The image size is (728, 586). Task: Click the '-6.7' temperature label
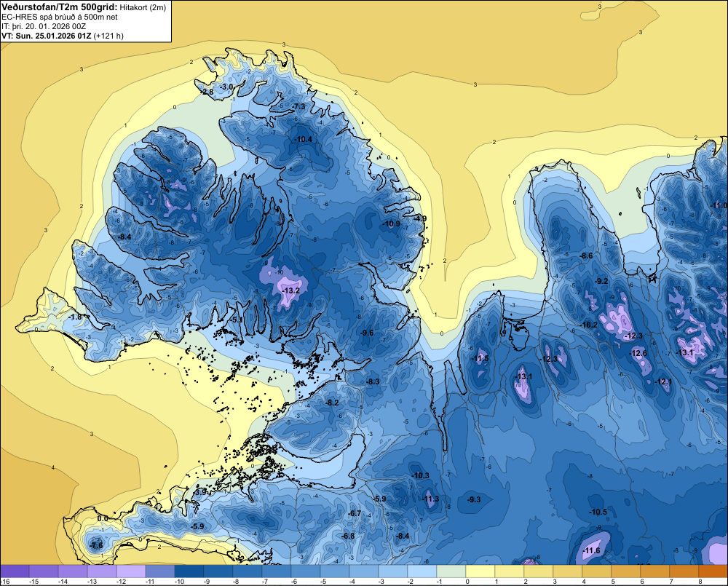coord(355,513)
